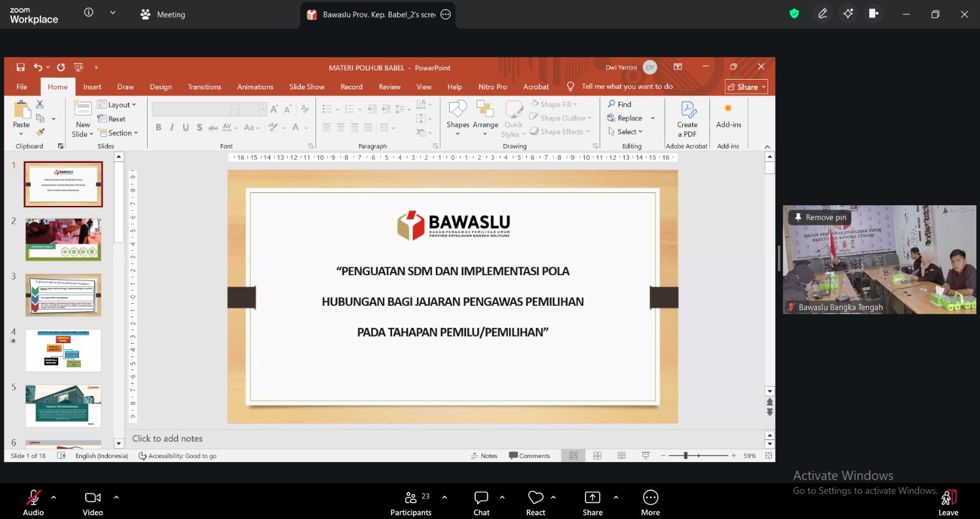Open the File tab

point(21,87)
